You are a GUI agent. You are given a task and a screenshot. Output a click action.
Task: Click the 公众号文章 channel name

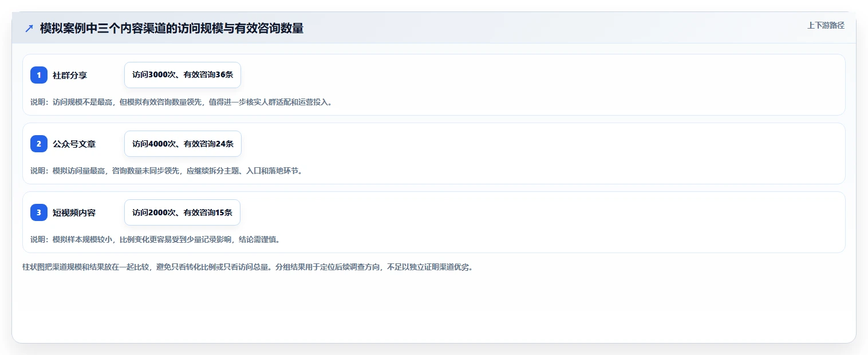click(x=74, y=144)
